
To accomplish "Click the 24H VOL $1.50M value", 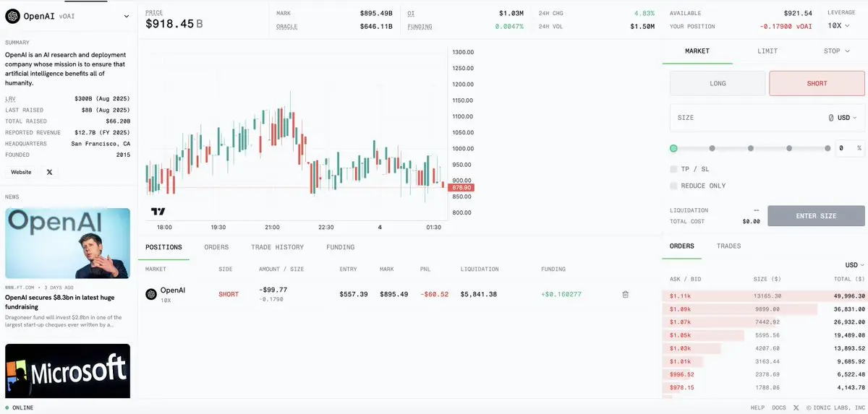I will coord(642,27).
